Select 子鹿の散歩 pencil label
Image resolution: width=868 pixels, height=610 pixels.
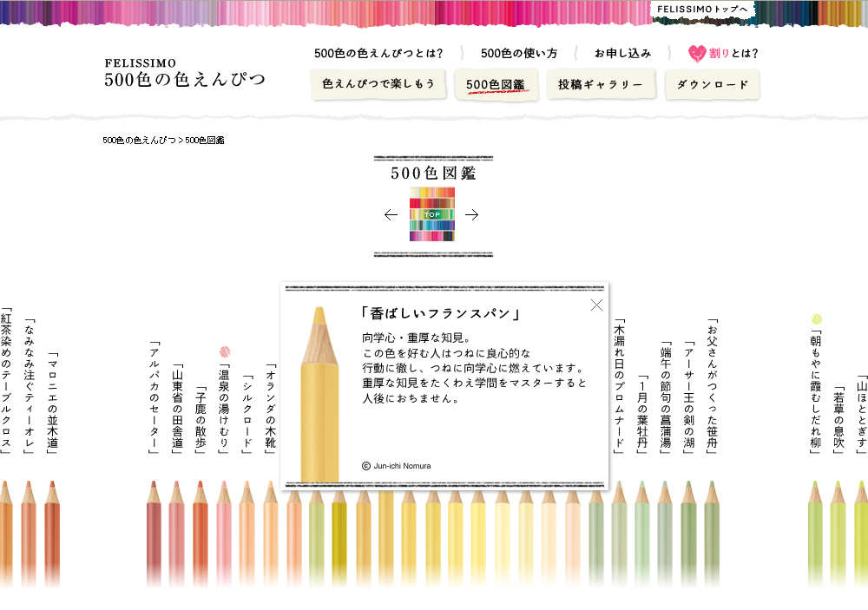point(201,420)
